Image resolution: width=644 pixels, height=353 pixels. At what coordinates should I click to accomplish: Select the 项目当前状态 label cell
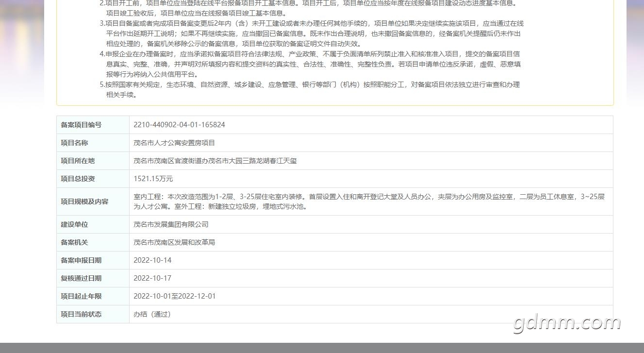coord(93,314)
